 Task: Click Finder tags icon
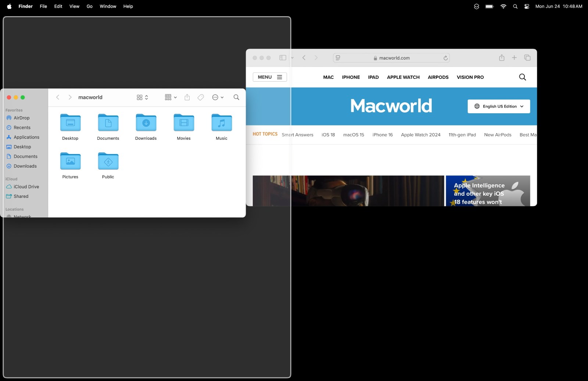(x=201, y=97)
